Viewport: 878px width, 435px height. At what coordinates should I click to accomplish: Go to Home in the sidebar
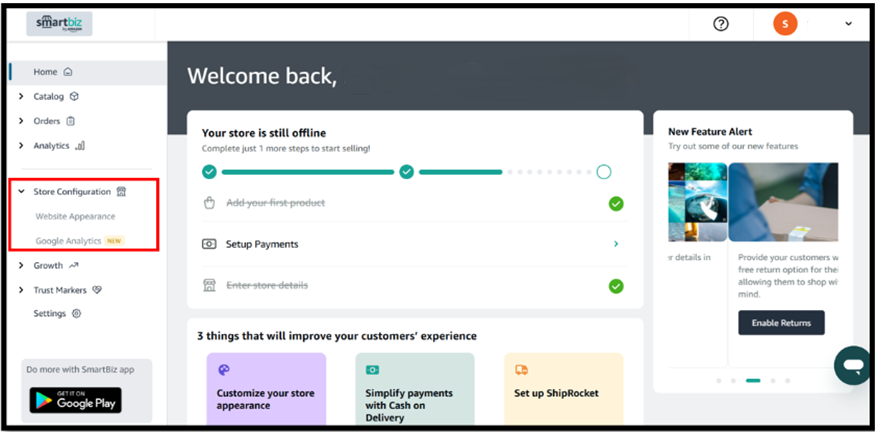46,72
